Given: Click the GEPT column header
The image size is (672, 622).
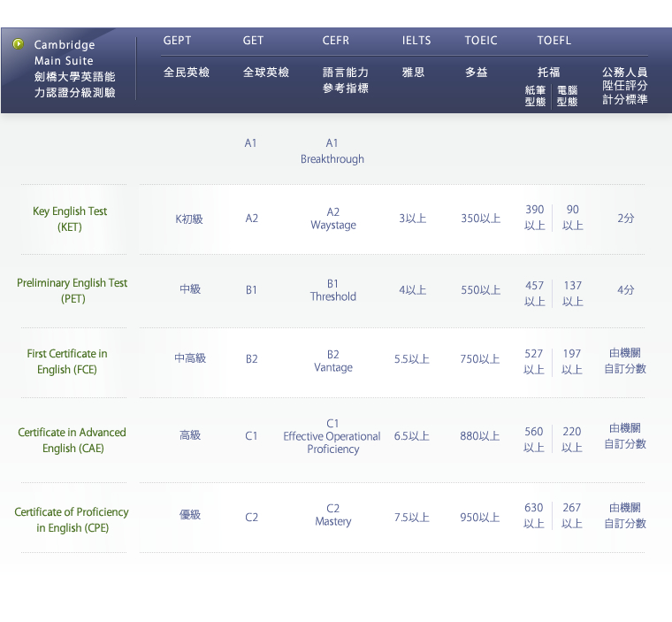Looking at the screenshot, I should [x=177, y=41].
